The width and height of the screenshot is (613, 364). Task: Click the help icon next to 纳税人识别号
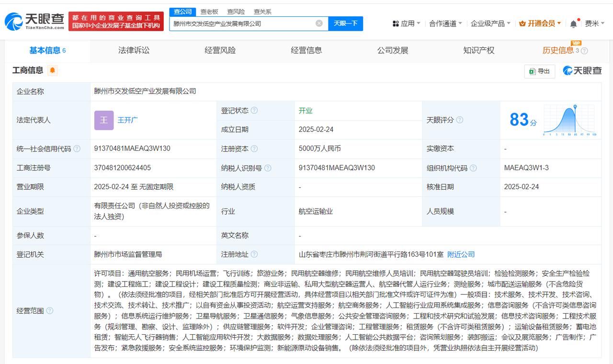(x=268, y=168)
